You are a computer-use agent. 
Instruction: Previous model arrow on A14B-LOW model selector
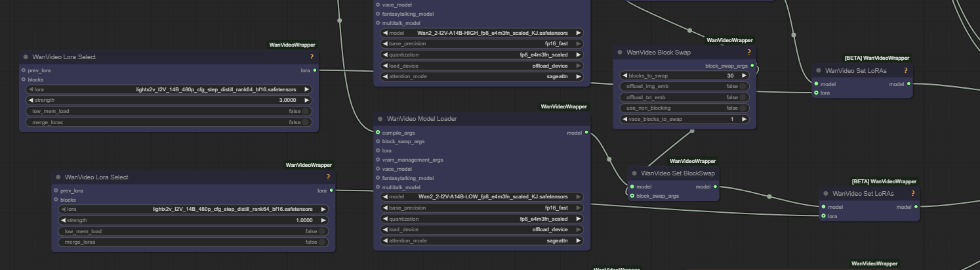[385, 196]
